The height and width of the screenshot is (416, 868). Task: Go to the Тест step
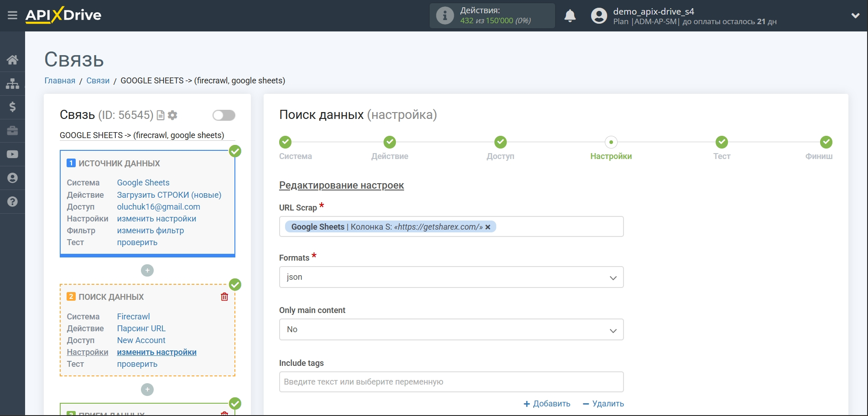coord(722,143)
